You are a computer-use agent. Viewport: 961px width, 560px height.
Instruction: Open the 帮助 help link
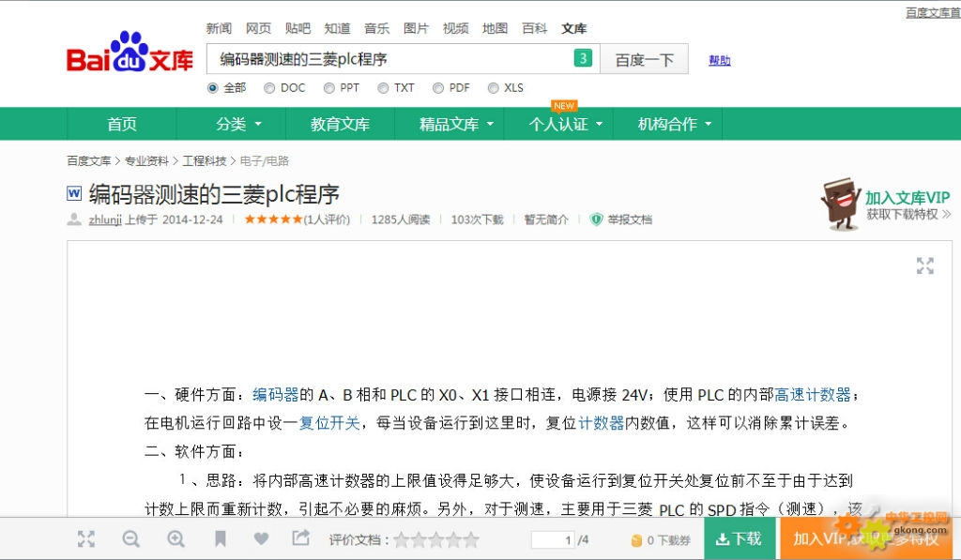(720, 60)
